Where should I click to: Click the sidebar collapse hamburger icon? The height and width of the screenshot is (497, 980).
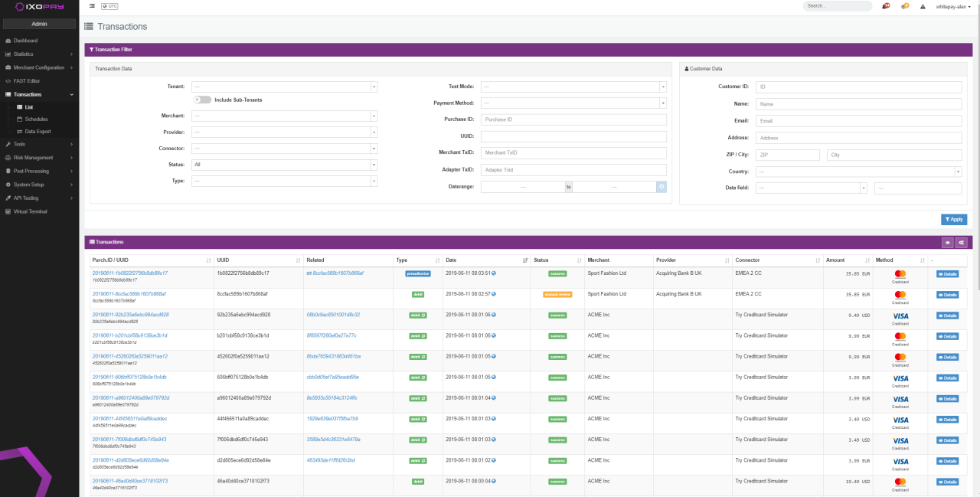(93, 5)
